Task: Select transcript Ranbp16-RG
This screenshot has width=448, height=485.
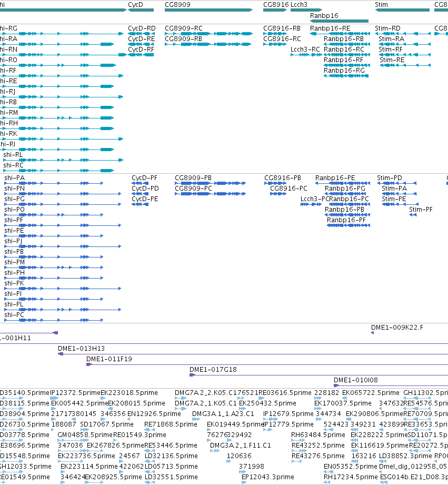Action: point(344,70)
